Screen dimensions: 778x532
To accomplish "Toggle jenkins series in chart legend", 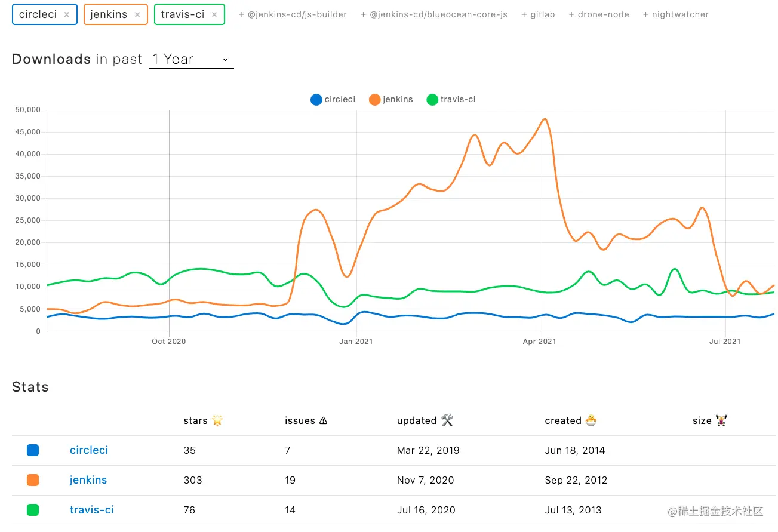I will [x=391, y=100].
